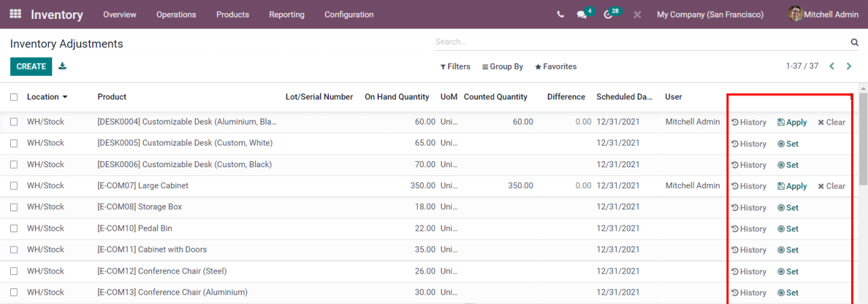Screen dimensions: 868x304
Task: Open History for E-COM11 Cabinet with Doors
Action: [x=749, y=250]
